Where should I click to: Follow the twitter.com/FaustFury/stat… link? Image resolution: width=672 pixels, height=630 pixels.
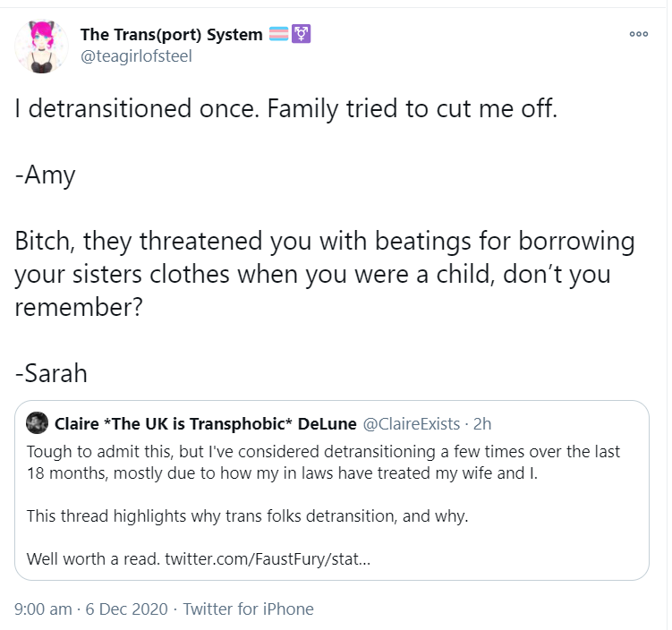(268, 559)
